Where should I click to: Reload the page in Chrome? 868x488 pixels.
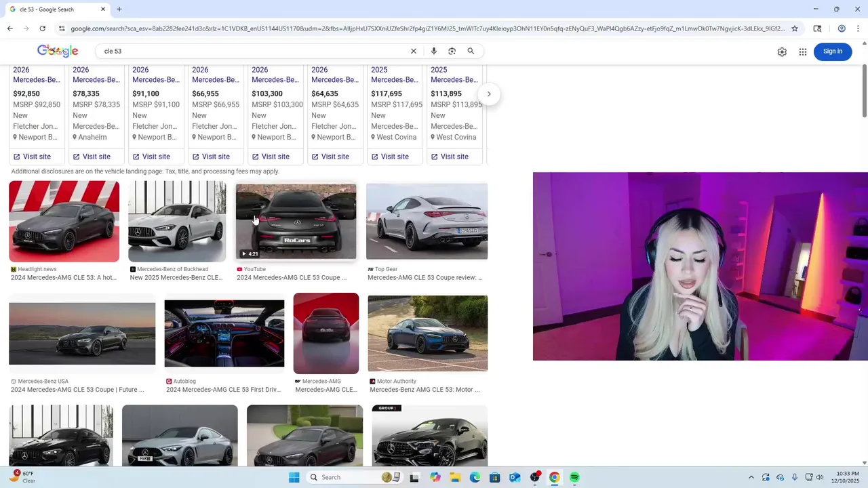pos(42,28)
